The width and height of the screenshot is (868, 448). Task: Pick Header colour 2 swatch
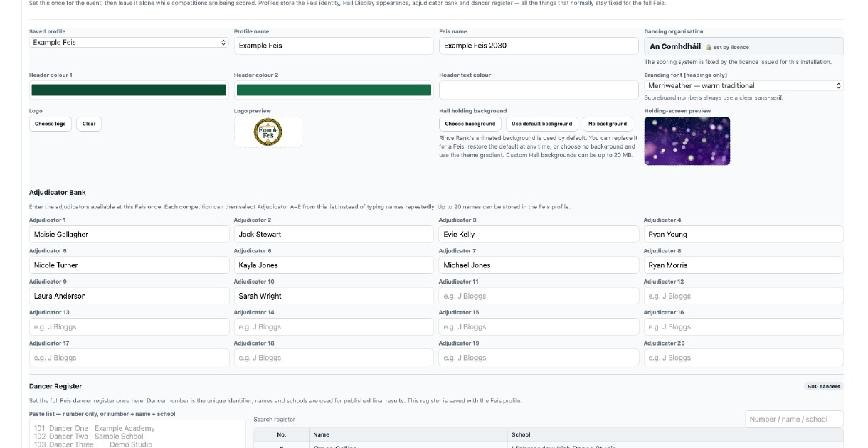pos(334,90)
